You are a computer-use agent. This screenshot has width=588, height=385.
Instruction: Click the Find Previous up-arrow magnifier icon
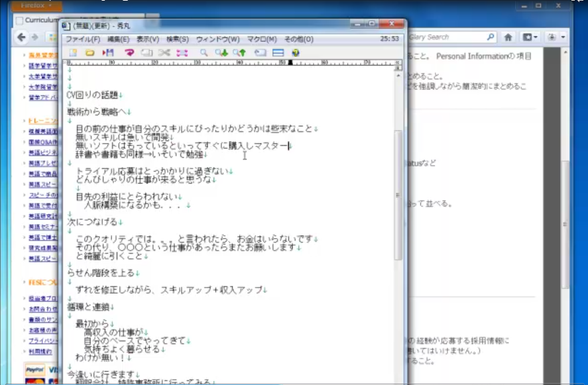click(239, 53)
